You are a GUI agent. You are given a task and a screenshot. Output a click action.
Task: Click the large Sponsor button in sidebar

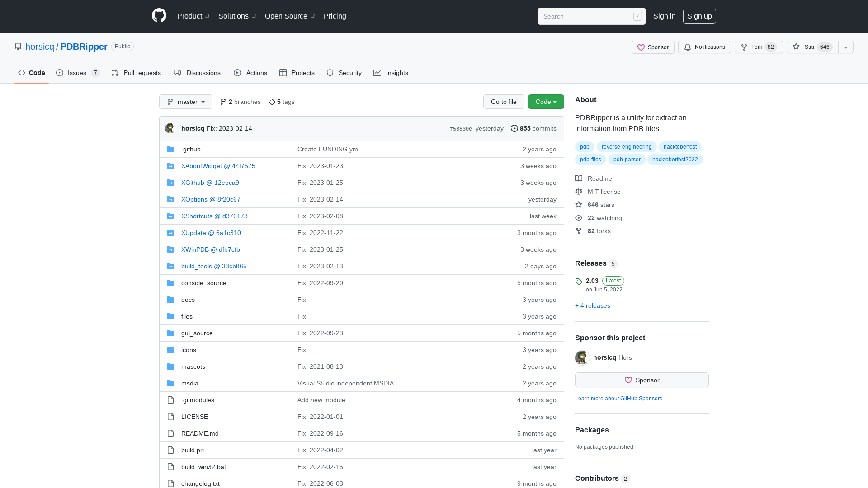(642, 380)
